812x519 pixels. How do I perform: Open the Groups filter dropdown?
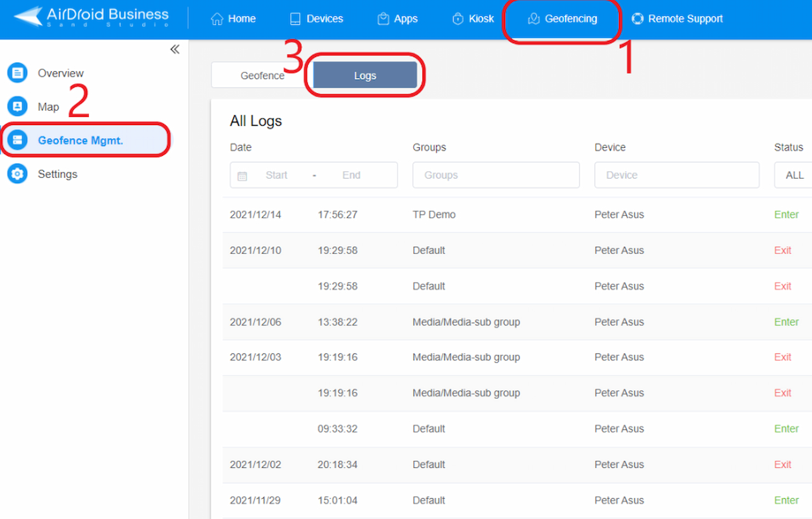pos(495,175)
